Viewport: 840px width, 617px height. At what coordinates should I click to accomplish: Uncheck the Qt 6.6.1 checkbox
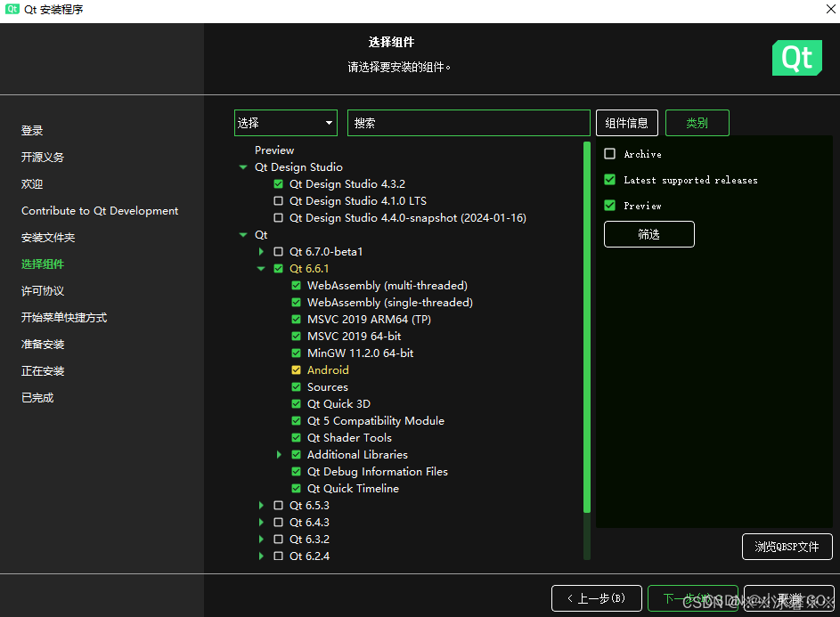coord(278,269)
